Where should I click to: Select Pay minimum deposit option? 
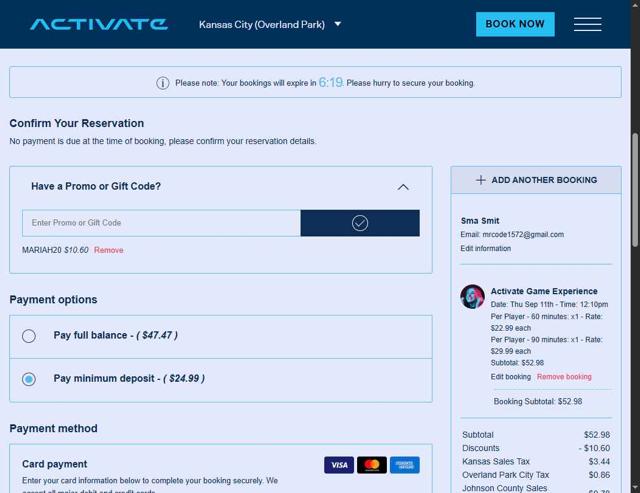(x=29, y=379)
